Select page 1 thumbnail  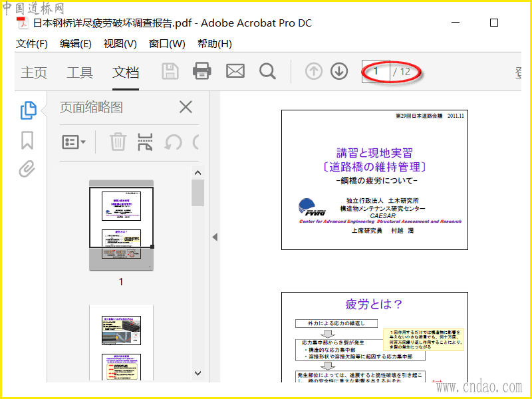coord(121,225)
